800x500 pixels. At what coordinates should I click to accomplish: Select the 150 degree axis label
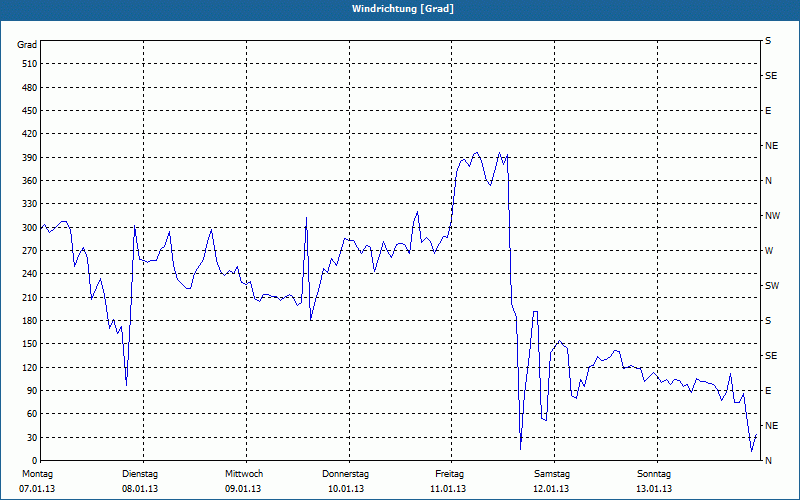(x=29, y=344)
